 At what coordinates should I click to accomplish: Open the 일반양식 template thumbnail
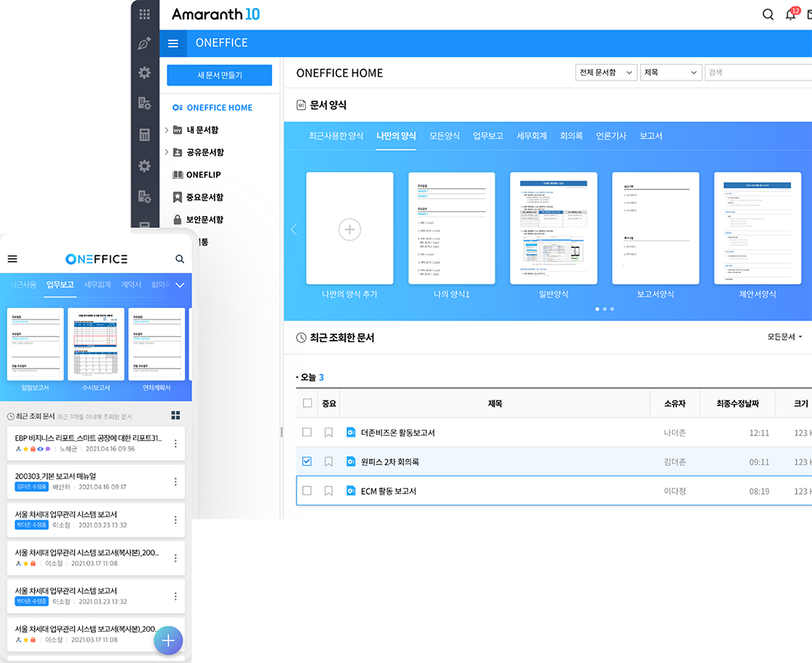pyautogui.click(x=554, y=228)
